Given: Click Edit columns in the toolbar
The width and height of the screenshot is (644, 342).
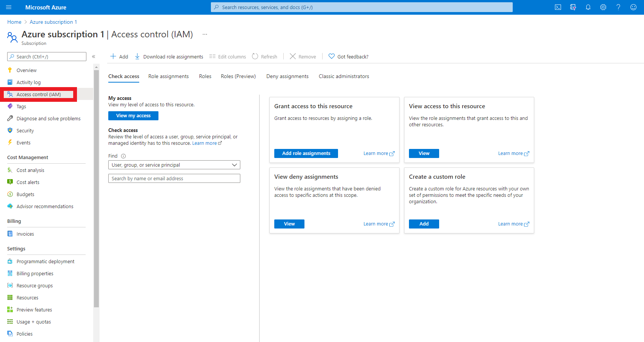Looking at the screenshot, I should (x=227, y=57).
